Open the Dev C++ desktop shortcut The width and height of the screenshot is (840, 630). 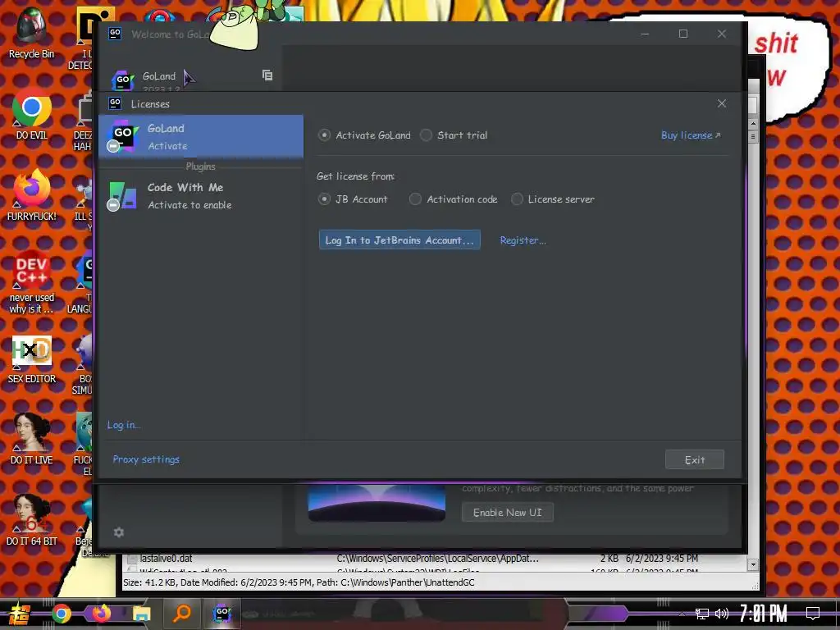coord(32,282)
